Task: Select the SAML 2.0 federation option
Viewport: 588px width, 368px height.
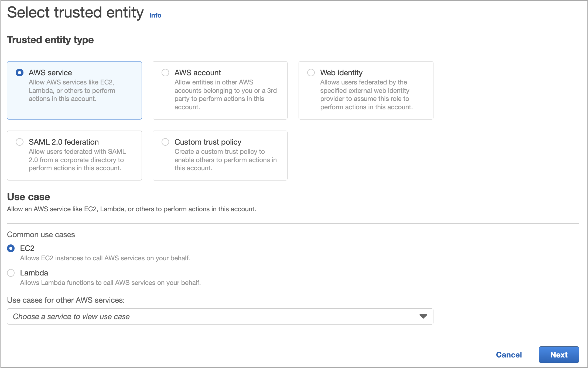Action: (19, 142)
